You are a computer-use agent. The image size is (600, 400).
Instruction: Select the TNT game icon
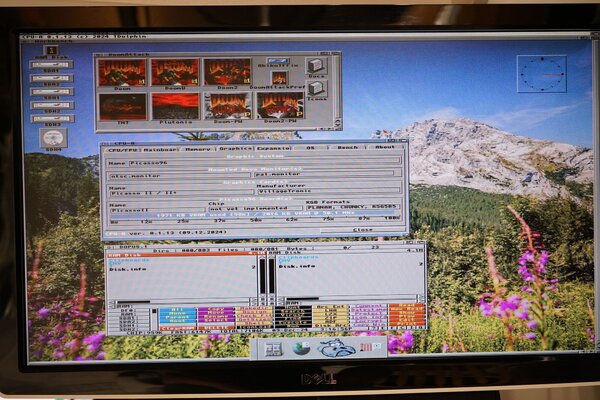[x=122, y=106]
